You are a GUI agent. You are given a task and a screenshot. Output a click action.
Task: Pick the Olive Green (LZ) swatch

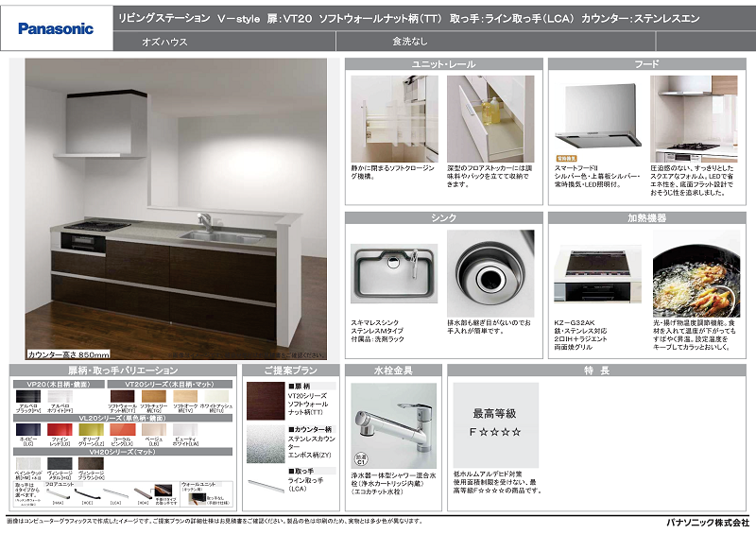coord(91,430)
